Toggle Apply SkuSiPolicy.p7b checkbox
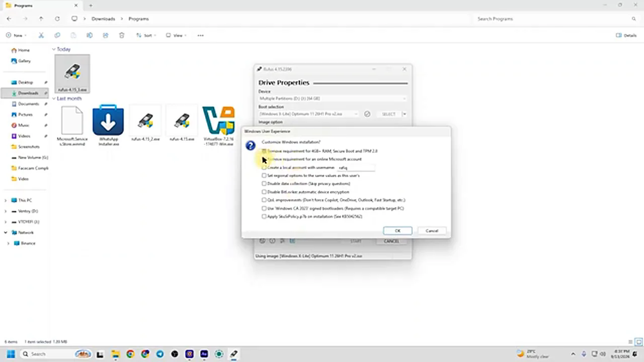 pos(264,216)
